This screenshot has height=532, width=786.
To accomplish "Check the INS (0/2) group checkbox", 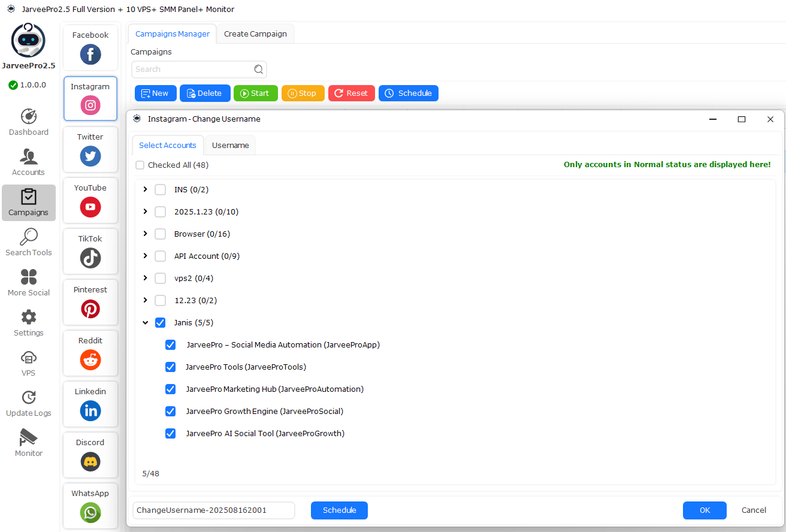I will [x=161, y=189].
